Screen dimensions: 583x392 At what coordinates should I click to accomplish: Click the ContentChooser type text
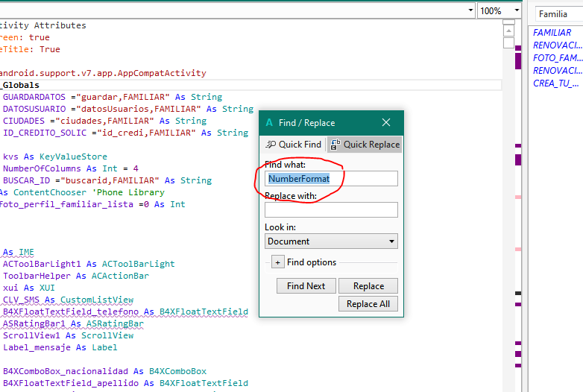50,192
